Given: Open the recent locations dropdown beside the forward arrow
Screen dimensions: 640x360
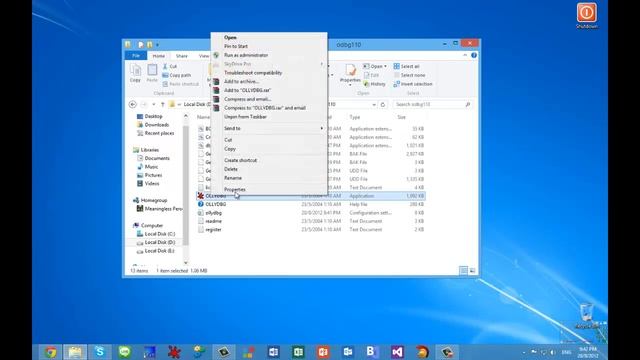Looking at the screenshot, I should 153,104.
